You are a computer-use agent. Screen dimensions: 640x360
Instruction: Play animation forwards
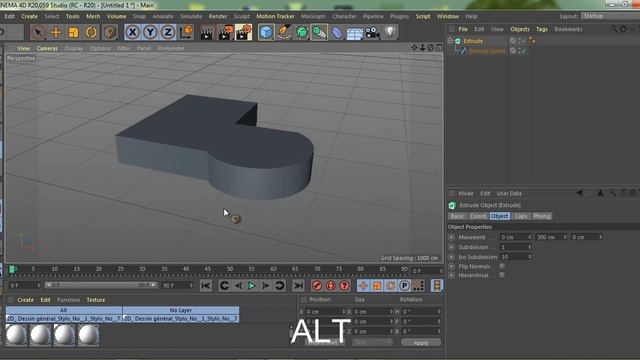(x=252, y=286)
